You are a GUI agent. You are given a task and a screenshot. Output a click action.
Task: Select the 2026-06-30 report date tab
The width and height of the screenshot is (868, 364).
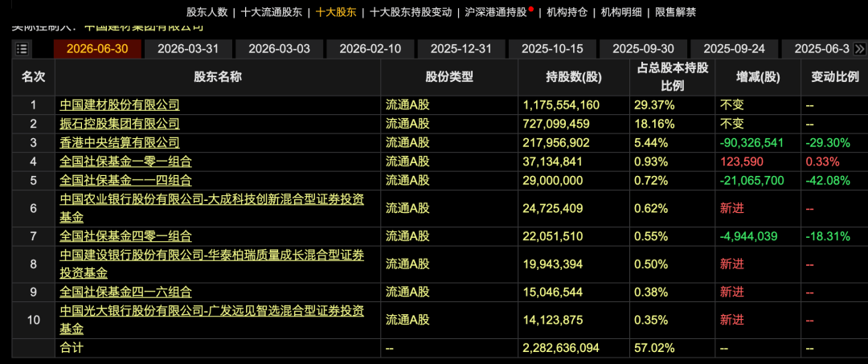(x=97, y=49)
